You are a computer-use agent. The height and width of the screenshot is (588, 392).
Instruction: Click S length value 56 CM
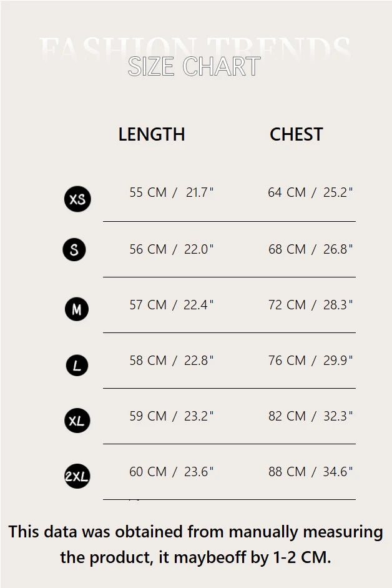pos(148,249)
